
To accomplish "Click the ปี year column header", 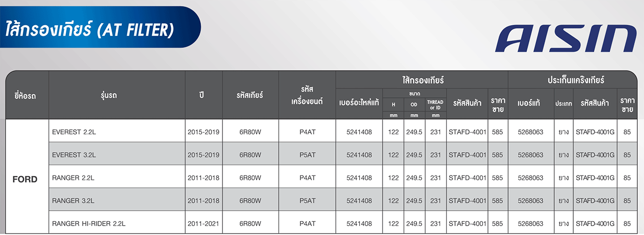I will [204, 94].
